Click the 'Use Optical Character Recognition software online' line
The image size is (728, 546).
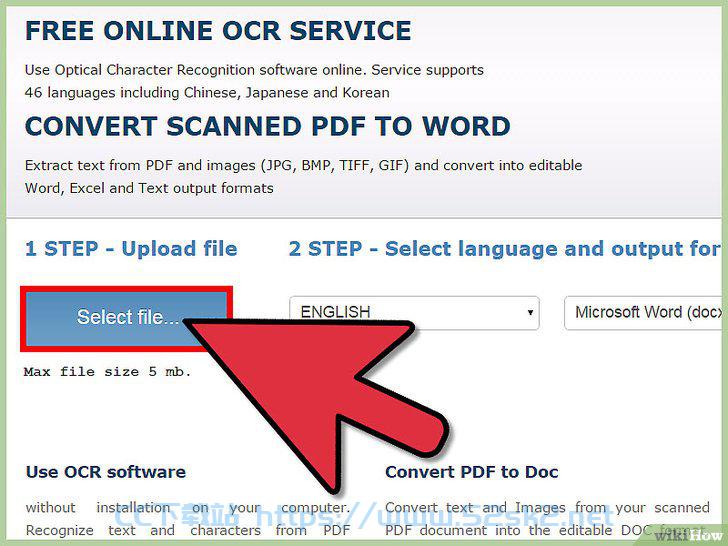(x=254, y=70)
